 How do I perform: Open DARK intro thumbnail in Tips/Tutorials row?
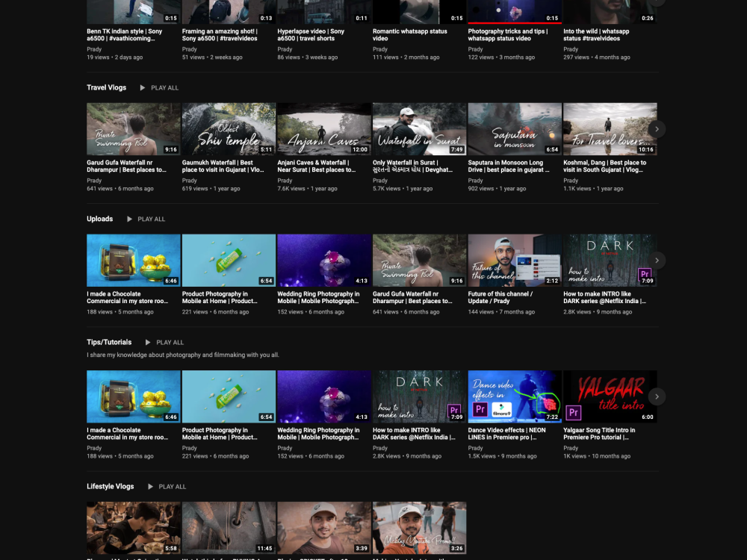coord(419,396)
